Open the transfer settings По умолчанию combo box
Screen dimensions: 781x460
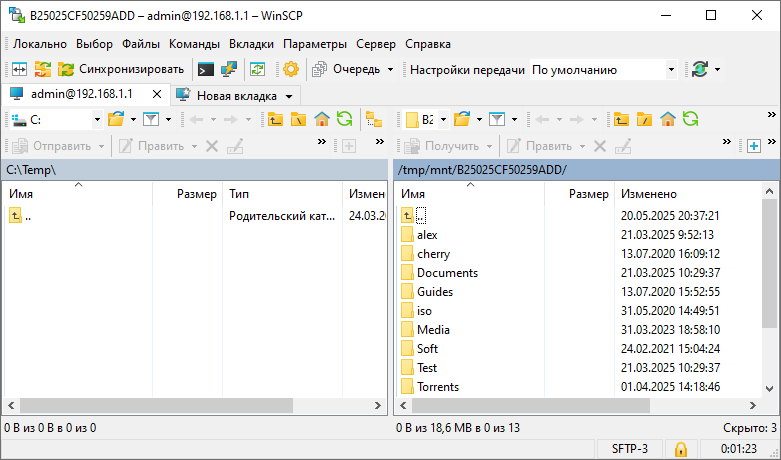click(603, 70)
